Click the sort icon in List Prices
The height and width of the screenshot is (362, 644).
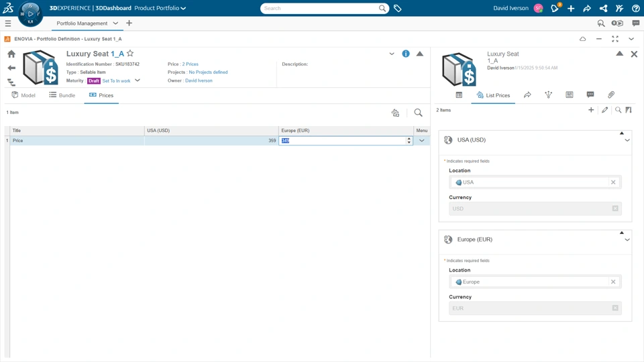pos(629,109)
